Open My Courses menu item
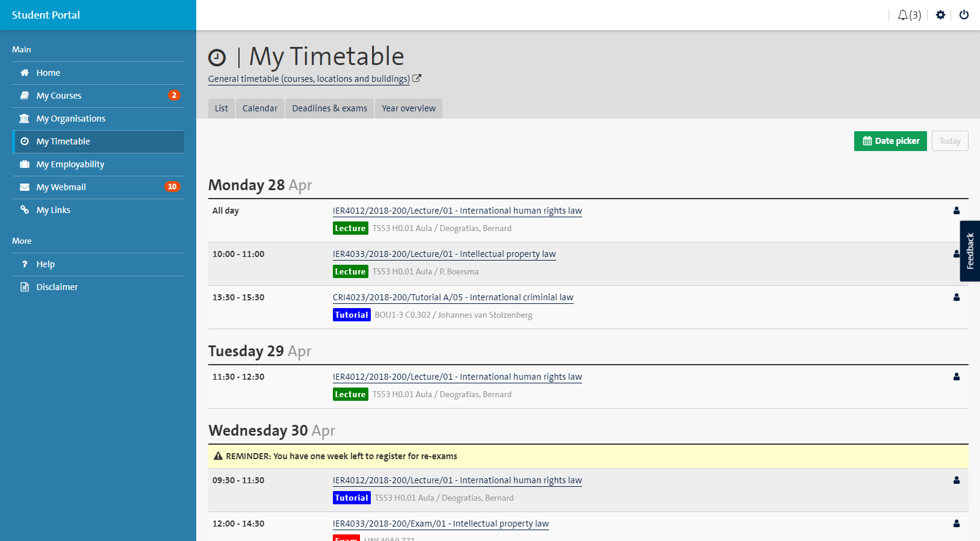 coord(98,96)
